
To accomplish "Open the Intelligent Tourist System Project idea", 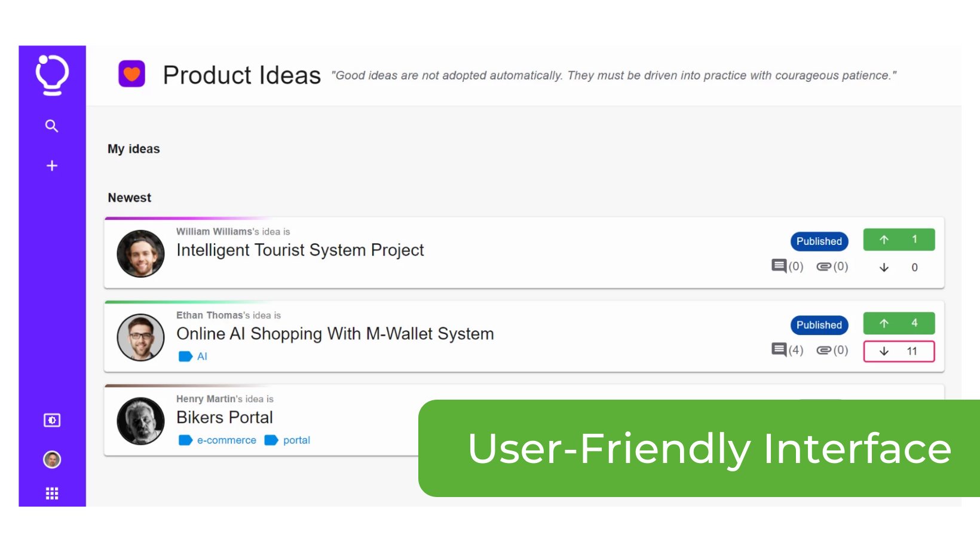I will (x=300, y=250).
